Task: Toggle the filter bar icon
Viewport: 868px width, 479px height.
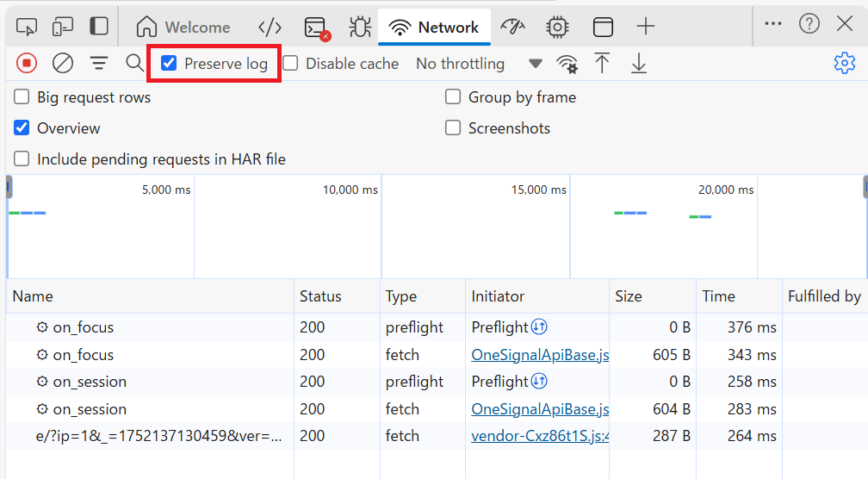Action: click(x=99, y=63)
